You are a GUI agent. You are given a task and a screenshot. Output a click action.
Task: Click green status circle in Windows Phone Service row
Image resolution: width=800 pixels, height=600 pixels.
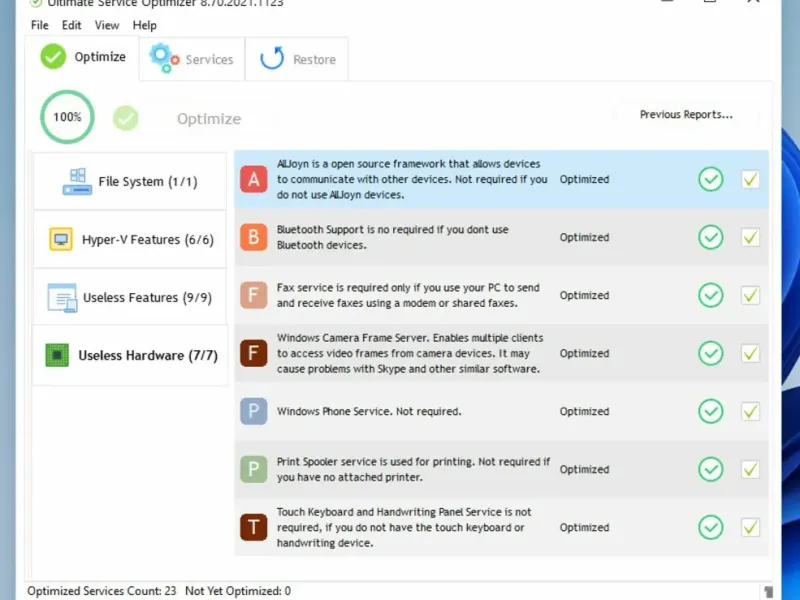pyautogui.click(x=711, y=411)
